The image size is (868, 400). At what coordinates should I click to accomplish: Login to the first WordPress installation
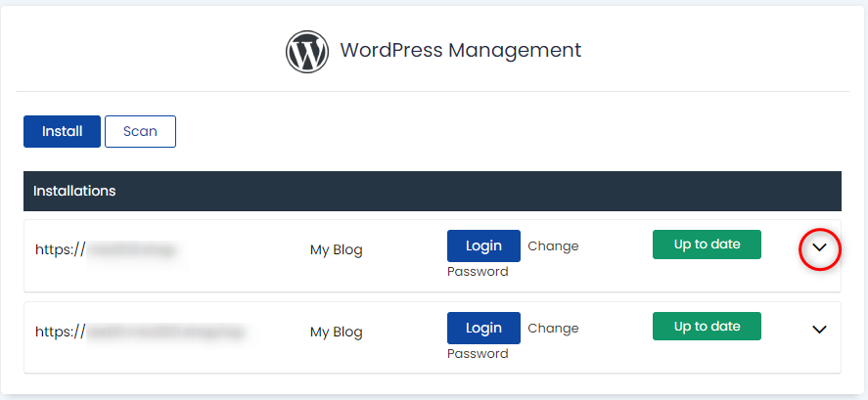coord(483,245)
